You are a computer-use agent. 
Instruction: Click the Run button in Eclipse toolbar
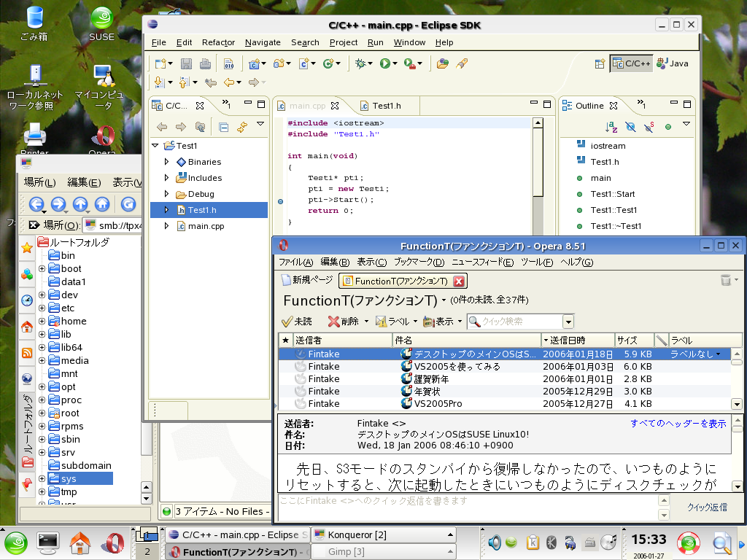tap(385, 63)
